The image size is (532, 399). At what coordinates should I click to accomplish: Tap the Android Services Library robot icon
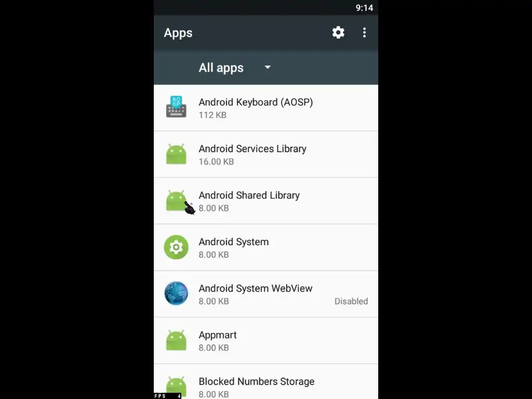176,154
